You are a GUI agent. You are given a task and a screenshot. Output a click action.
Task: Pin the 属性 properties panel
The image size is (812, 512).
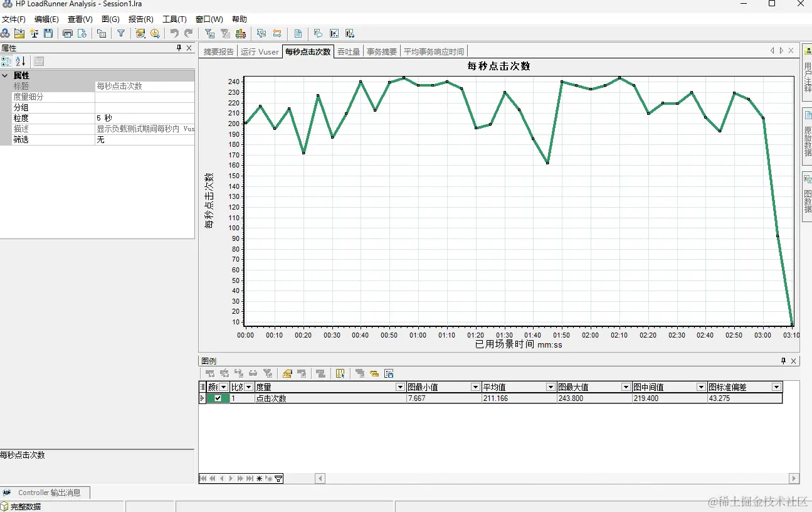point(179,48)
